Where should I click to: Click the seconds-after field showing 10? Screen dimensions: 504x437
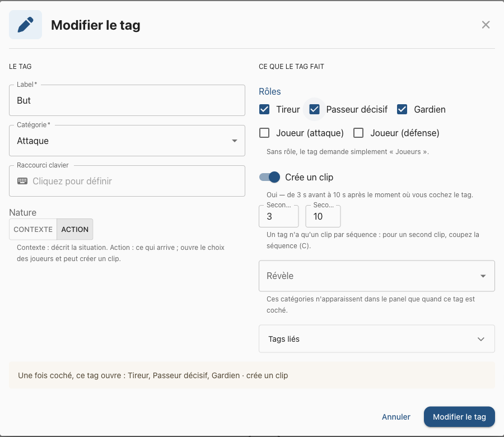pyautogui.click(x=323, y=216)
